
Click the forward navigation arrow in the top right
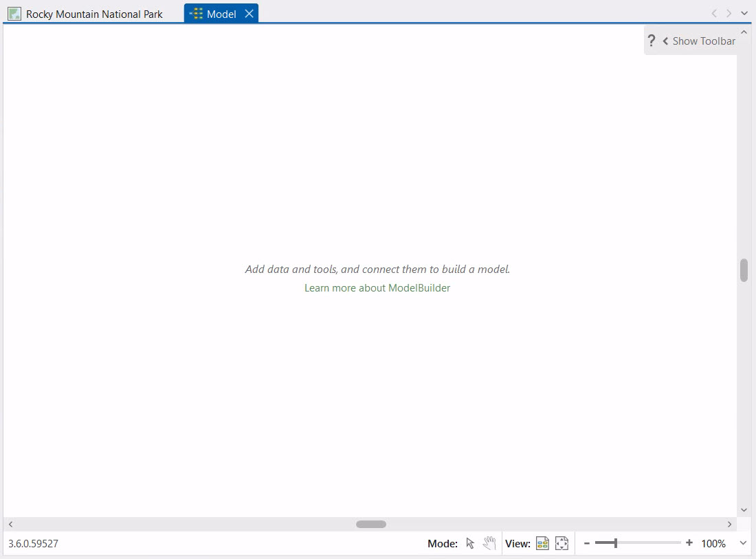click(729, 12)
